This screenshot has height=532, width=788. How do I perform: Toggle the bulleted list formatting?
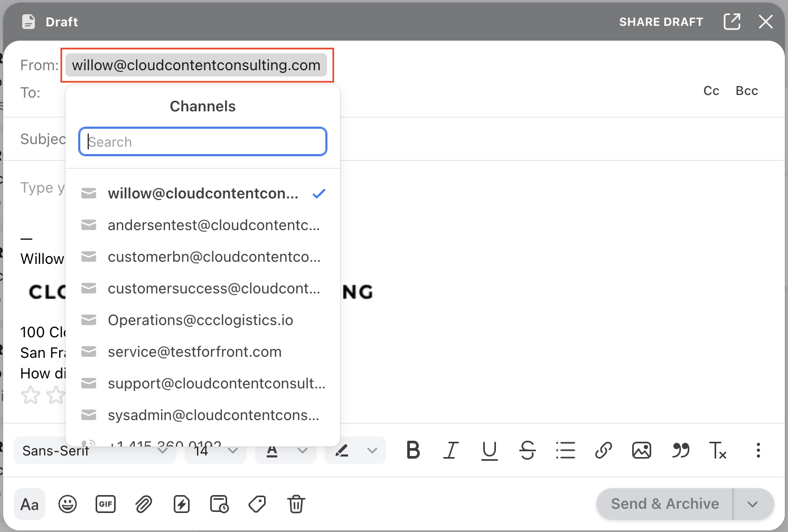click(566, 450)
